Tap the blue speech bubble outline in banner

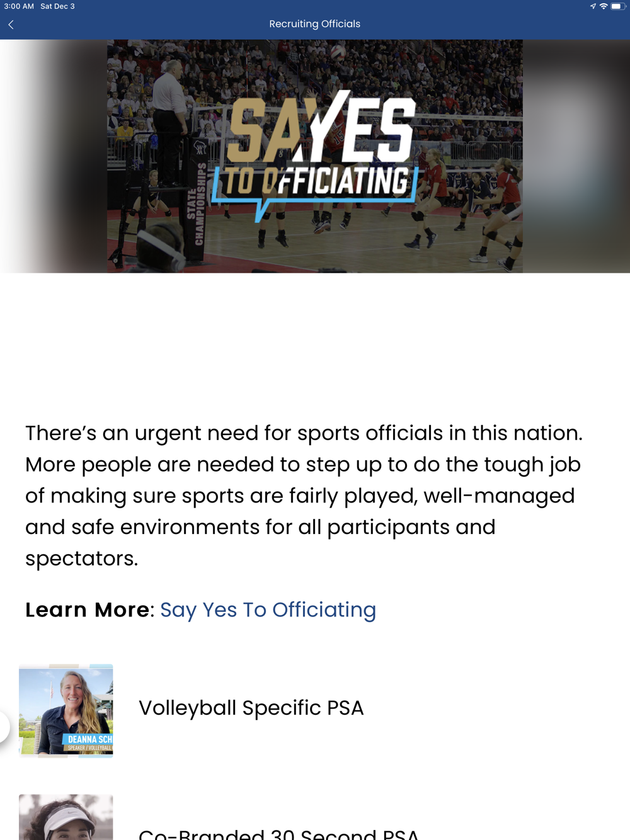pos(315,189)
